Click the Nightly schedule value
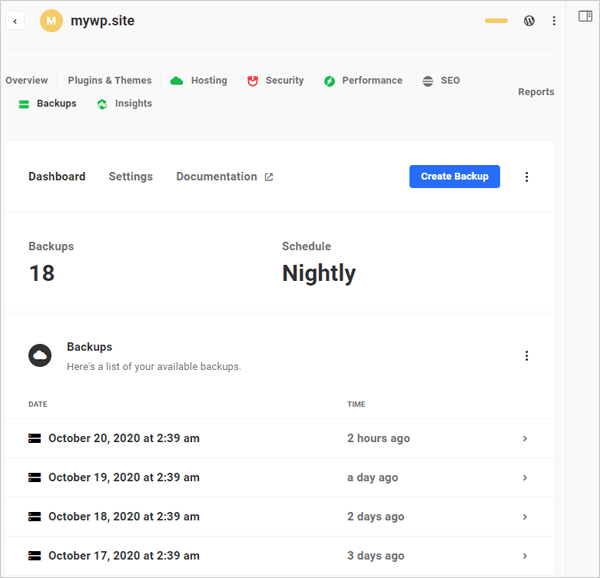The width and height of the screenshot is (600, 578). coord(319,274)
